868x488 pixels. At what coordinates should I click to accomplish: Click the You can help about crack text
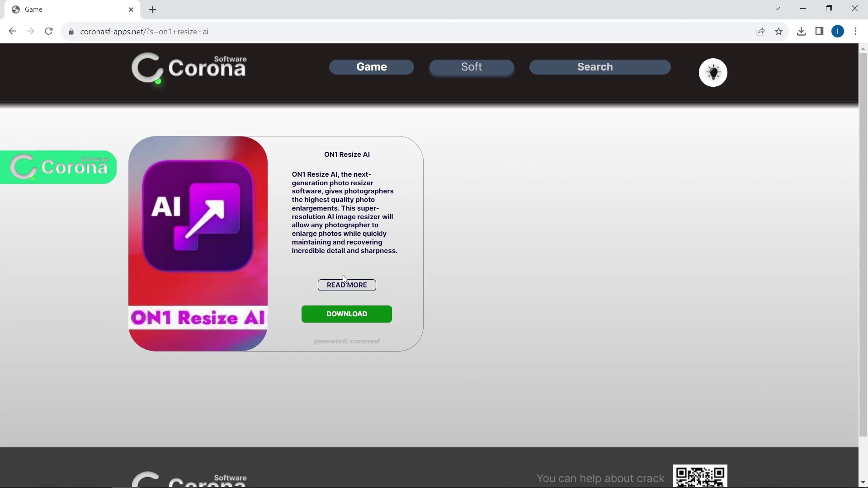click(600, 479)
